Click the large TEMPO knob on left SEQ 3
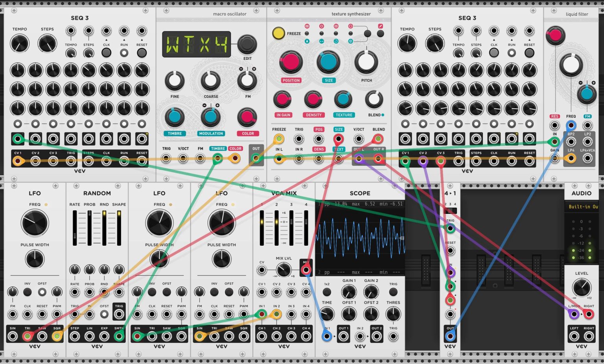This screenshot has width=604, height=364. coord(20,43)
